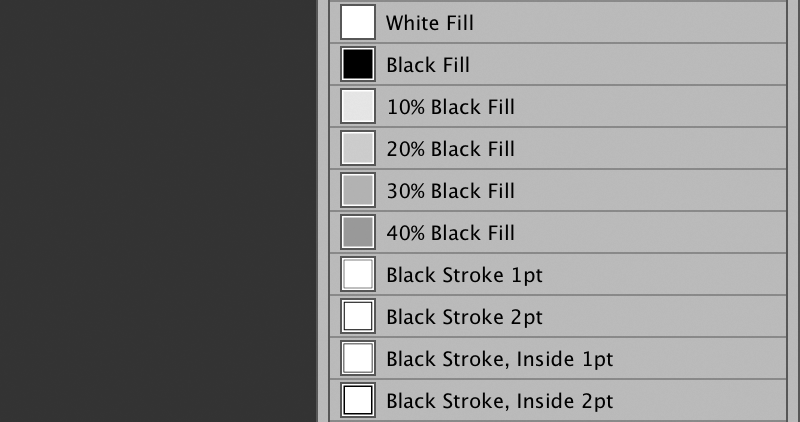
Task: Select the White Fill style swatch
Action: point(358,22)
